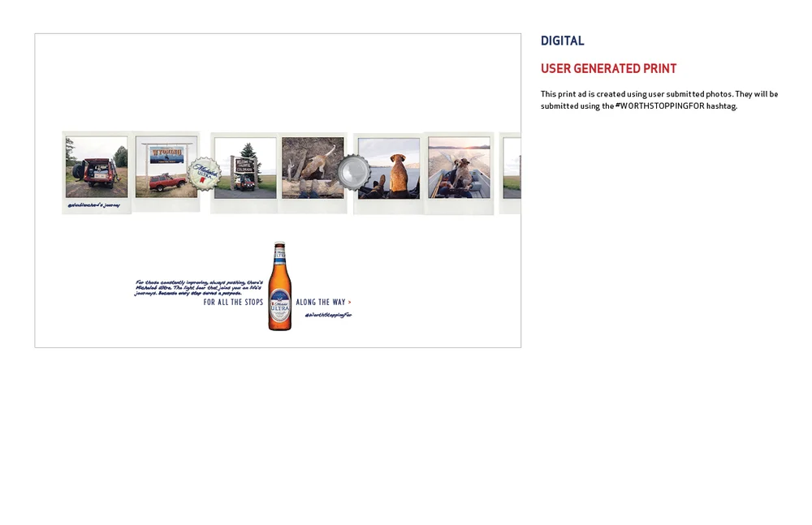Click the DIGITAL heading
The image size is (812, 525).
click(x=563, y=41)
